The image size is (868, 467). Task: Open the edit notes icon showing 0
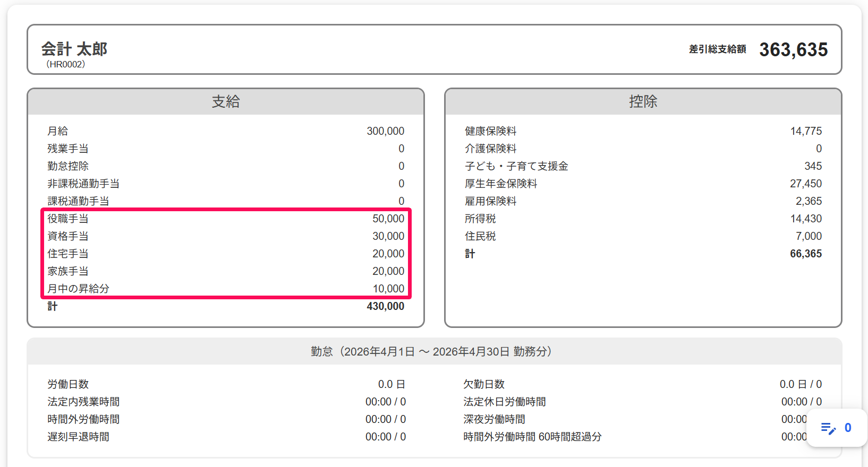(x=836, y=428)
